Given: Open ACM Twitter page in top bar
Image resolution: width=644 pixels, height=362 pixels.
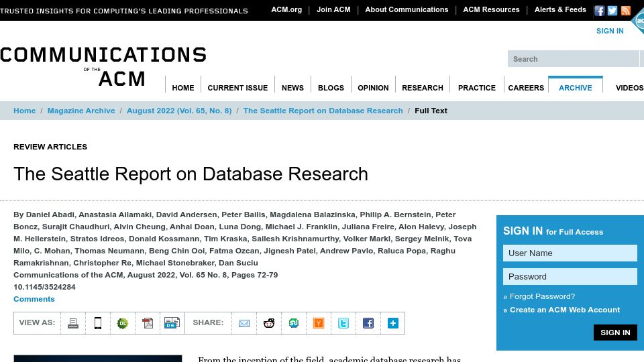Looking at the screenshot, I should (612, 11).
